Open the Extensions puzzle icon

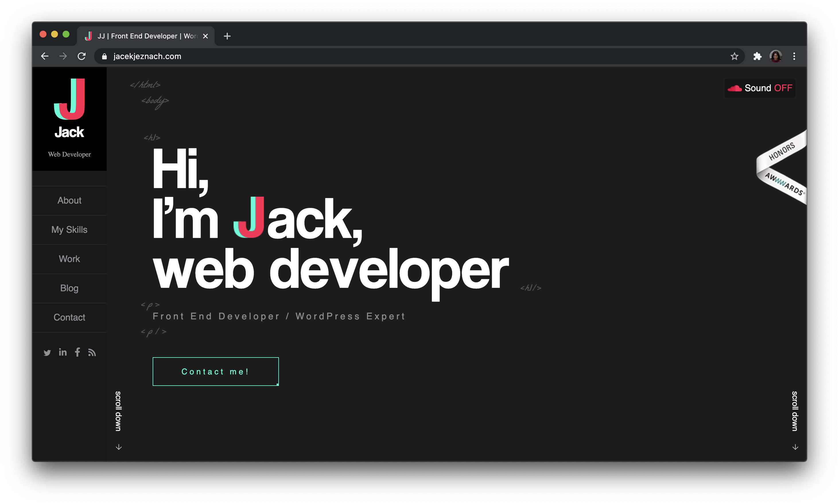758,56
